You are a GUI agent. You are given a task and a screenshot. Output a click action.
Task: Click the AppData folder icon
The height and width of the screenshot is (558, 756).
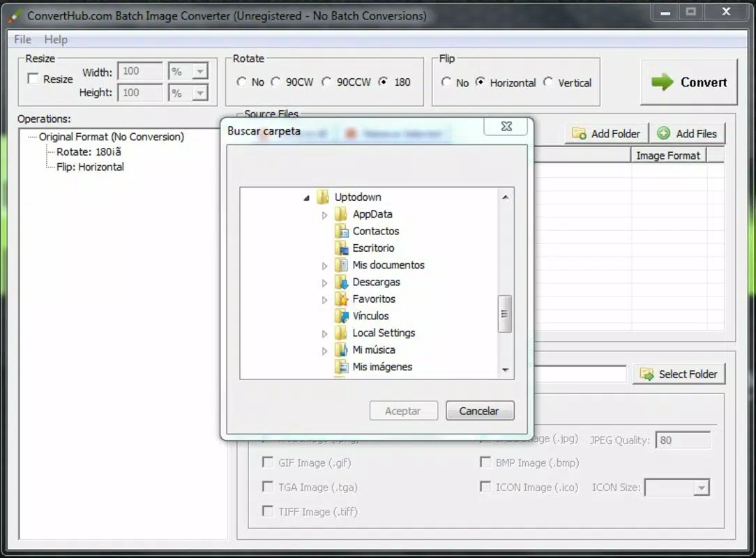(340, 213)
